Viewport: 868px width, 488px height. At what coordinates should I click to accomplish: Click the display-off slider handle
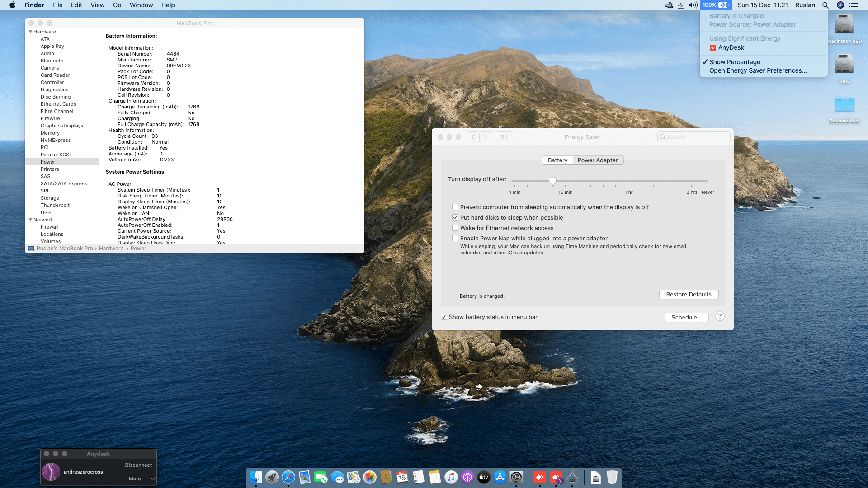(x=552, y=181)
